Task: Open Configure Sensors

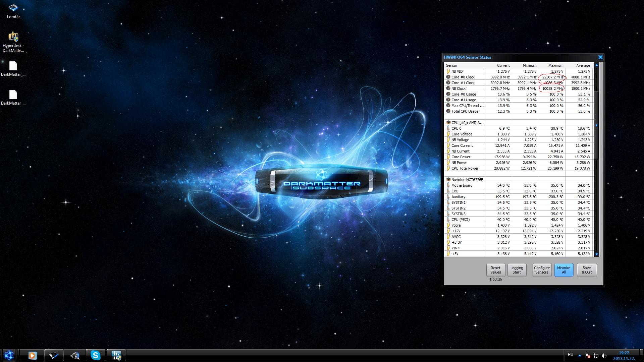Action: [x=542, y=270]
